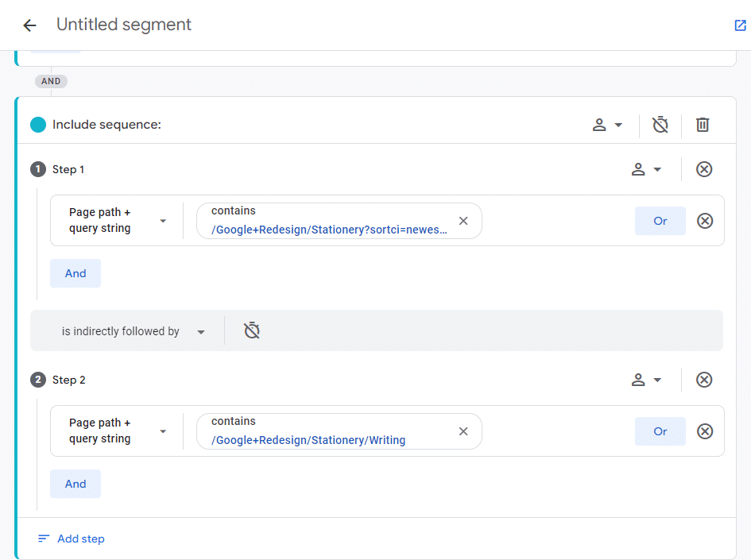
Task: Go back using the arrow icon
Action: (x=29, y=25)
